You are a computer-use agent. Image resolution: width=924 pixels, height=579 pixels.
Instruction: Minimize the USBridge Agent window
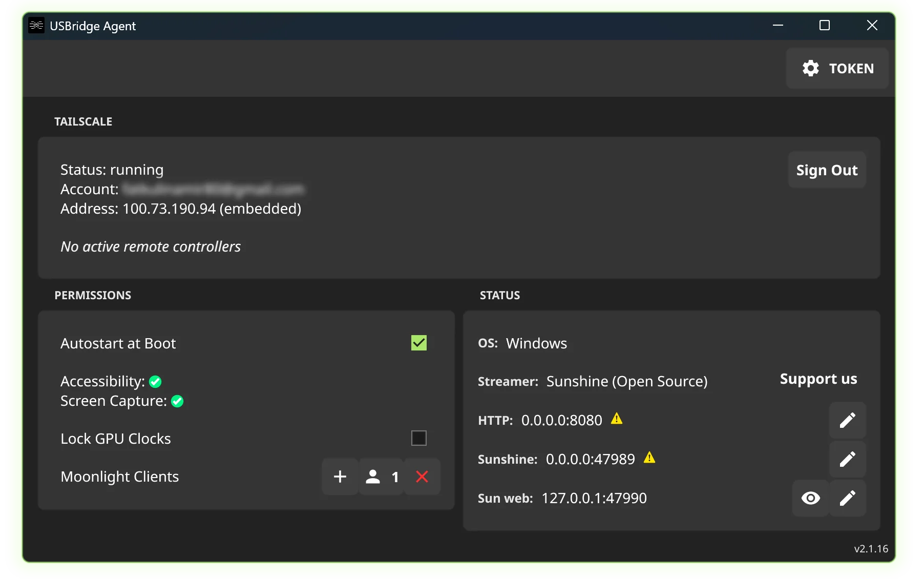tap(778, 25)
